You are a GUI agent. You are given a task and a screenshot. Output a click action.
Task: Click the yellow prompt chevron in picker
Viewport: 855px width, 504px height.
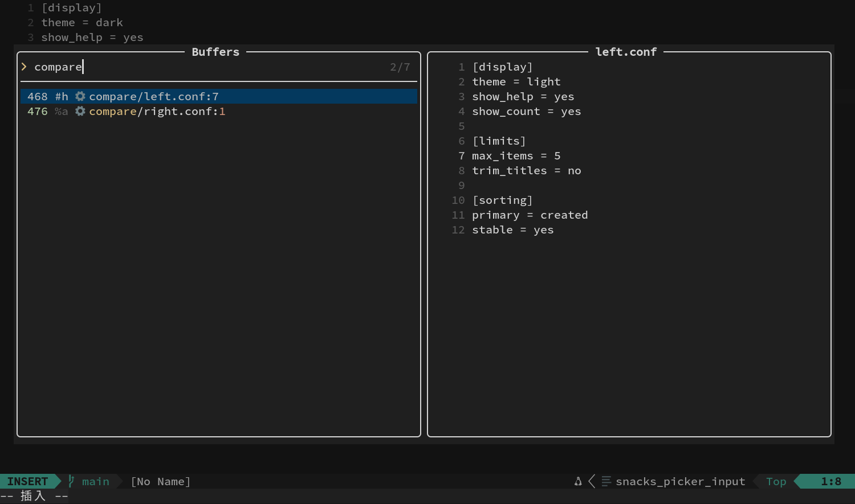tap(24, 67)
